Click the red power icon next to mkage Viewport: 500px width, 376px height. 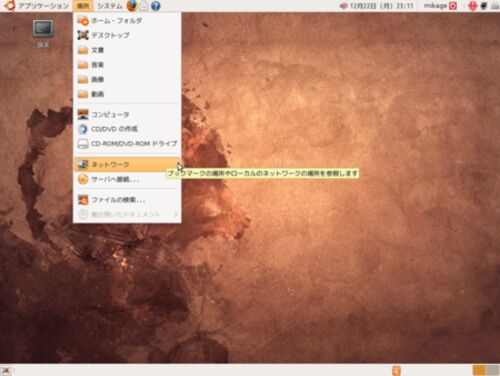453,6
